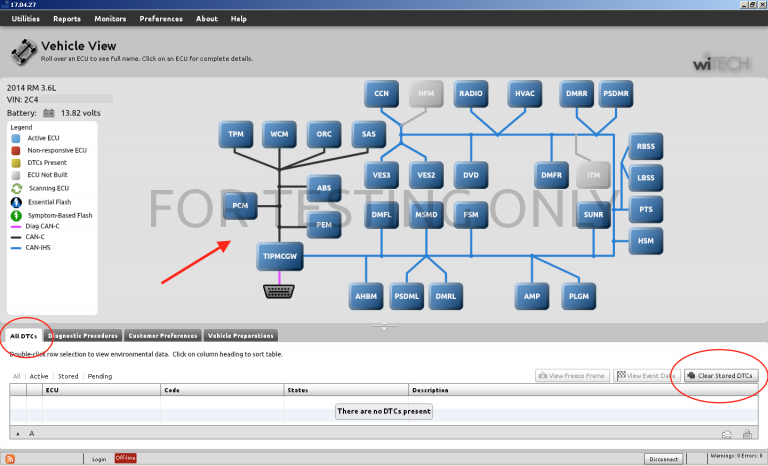Click the print icon below DTC table
The height and width of the screenshot is (466, 768).
tap(727, 433)
